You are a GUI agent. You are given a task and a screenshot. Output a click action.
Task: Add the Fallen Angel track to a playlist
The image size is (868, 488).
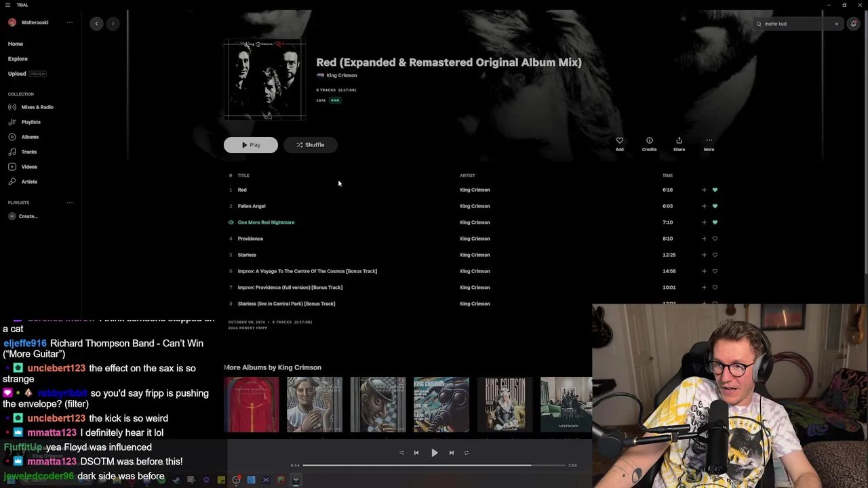(x=704, y=206)
